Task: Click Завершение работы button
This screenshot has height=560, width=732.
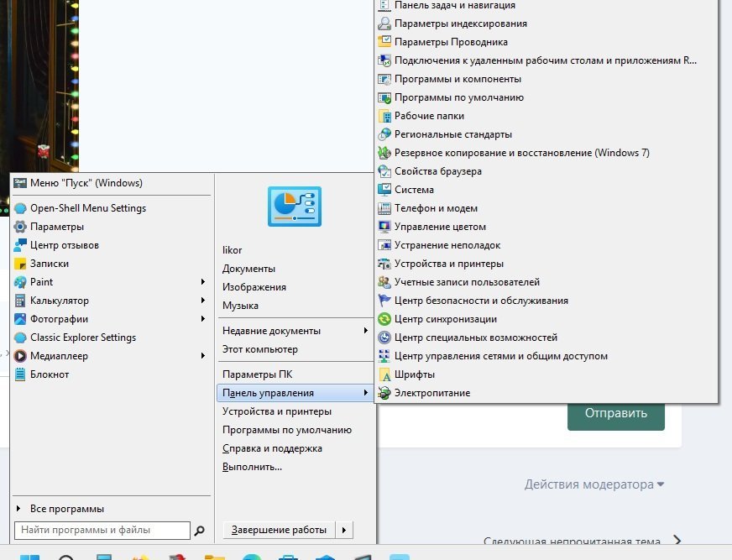Action: coord(280,530)
